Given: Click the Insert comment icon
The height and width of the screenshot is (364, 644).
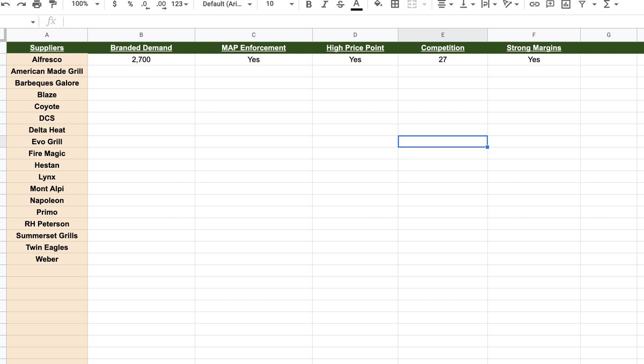Looking at the screenshot, I should 550,4.
